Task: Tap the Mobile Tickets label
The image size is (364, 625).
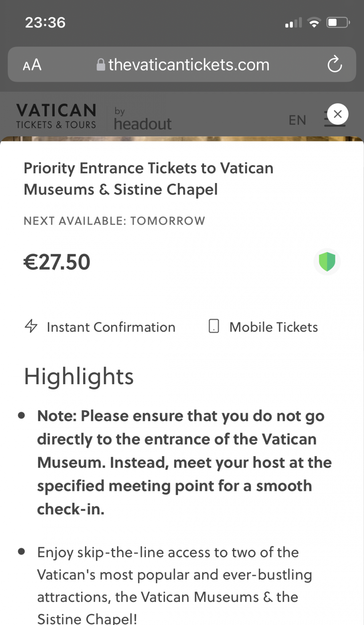Action: tap(273, 327)
